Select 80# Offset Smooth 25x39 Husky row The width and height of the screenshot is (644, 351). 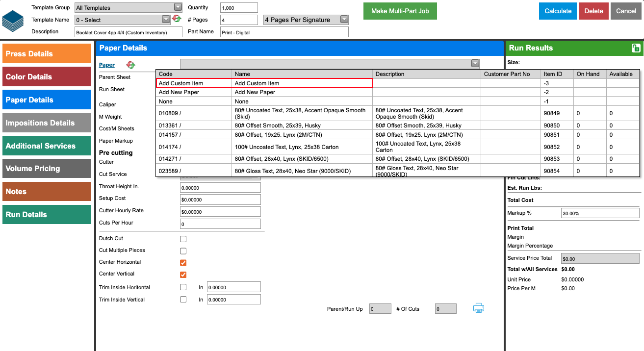pos(398,125)
